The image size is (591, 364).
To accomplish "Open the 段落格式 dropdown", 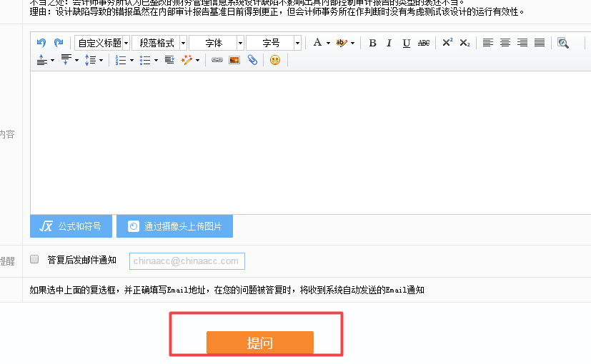I will point(159,43).
